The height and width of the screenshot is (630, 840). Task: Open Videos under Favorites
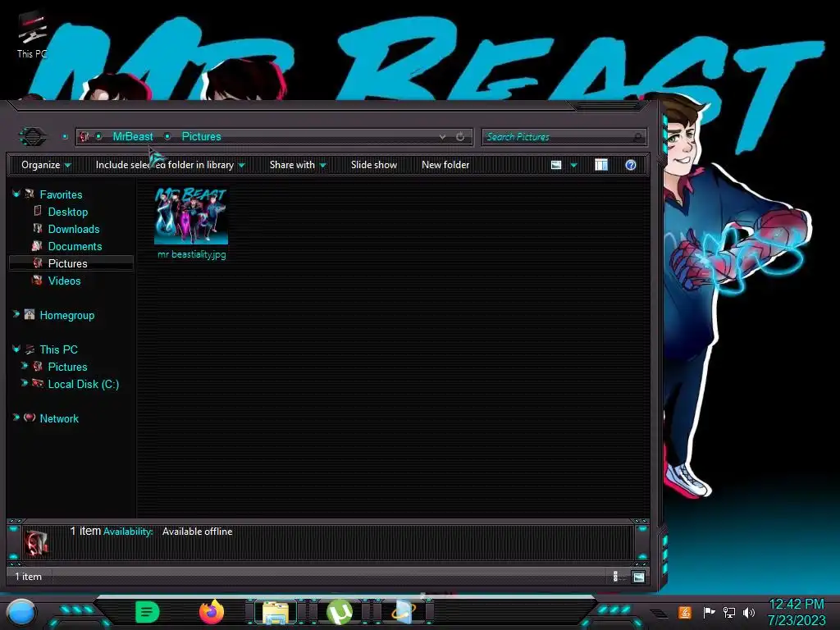(64, 281)
